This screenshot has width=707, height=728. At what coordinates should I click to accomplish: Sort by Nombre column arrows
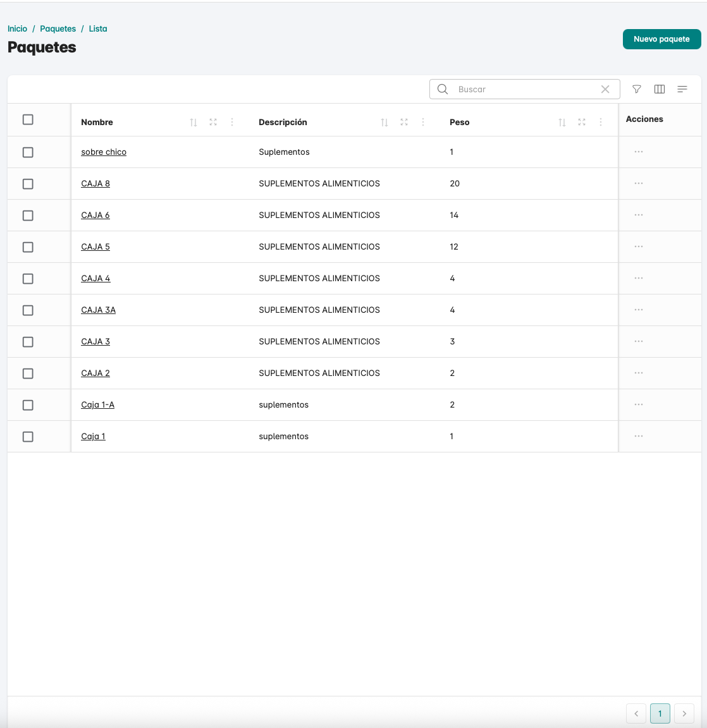[194, 122]
